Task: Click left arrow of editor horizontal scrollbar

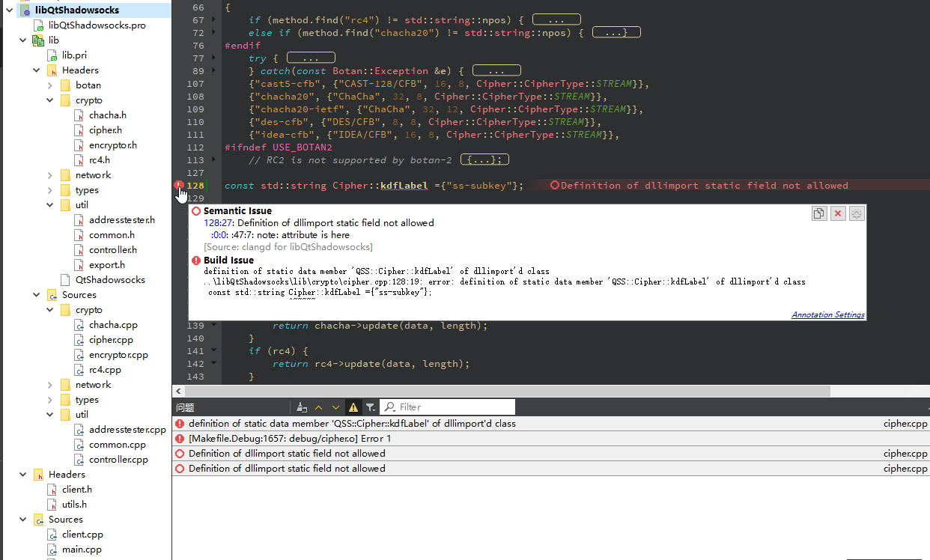Action: click(177, 391)
